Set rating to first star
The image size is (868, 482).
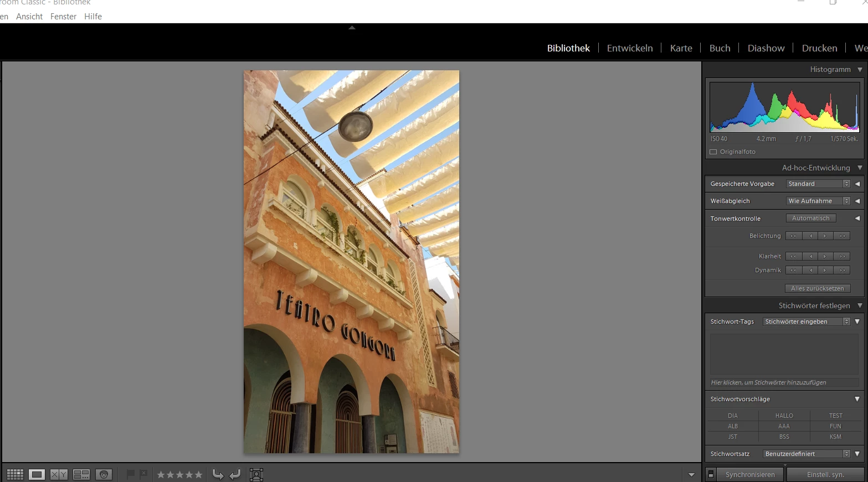[161, 474]
